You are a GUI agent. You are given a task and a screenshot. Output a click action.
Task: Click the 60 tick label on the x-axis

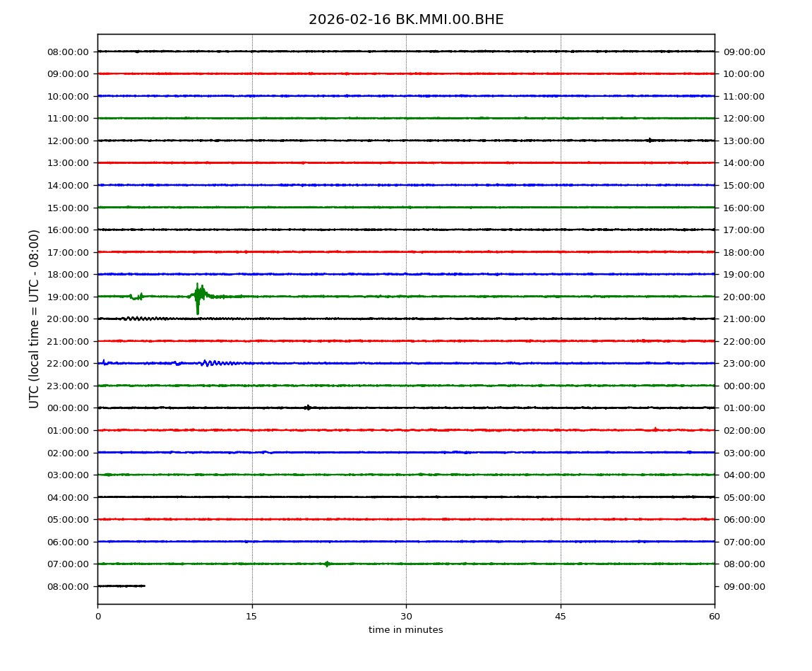tap(715, 617)
